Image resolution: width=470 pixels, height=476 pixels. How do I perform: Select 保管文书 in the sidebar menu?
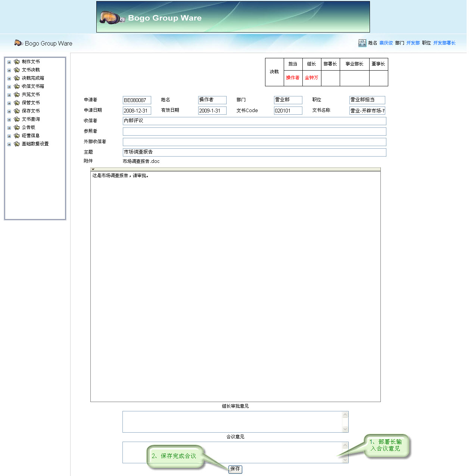31,102
